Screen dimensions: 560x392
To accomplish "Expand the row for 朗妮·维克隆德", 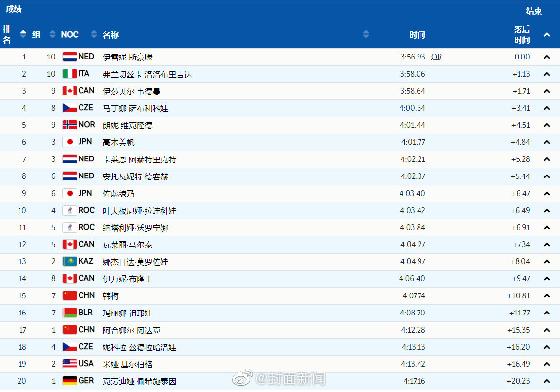I will [547, 125].
